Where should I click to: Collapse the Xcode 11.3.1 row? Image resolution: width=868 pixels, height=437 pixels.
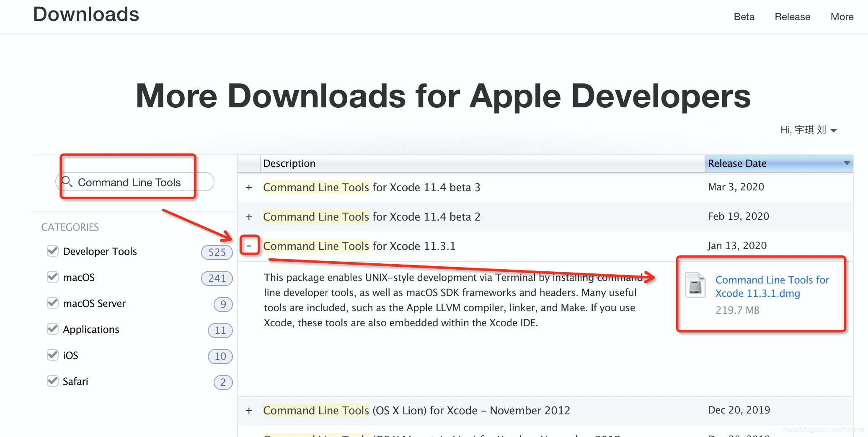point(249,246)
